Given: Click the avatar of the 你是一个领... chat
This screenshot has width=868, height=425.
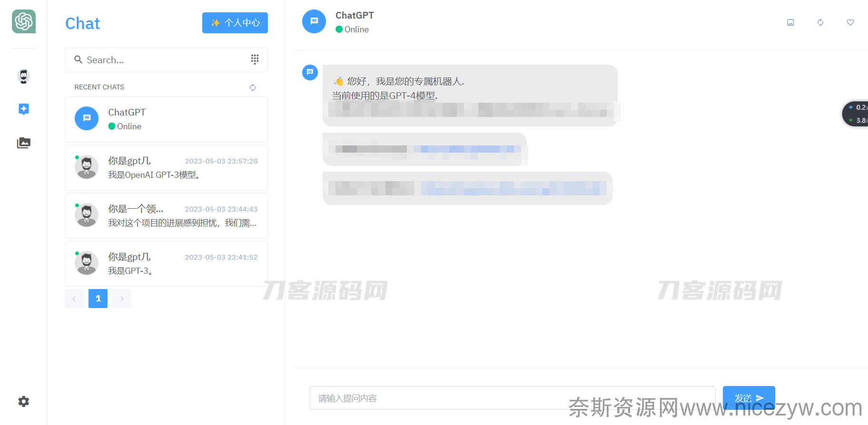Looking at the screenshot, I should click(87, 215).
